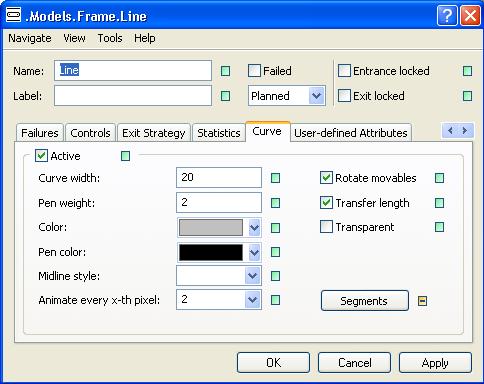484x384 pixels.
Task: Switch to the Exit Strategy tab
Action: tap(154, 133)
